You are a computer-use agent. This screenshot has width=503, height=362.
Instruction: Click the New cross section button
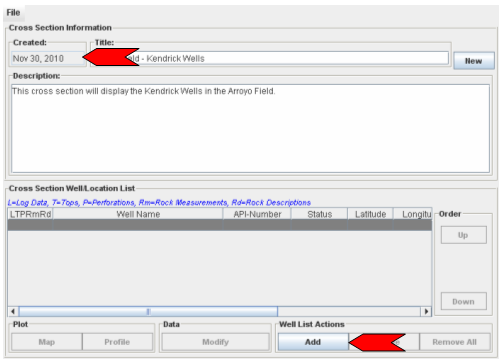(474, 61)
